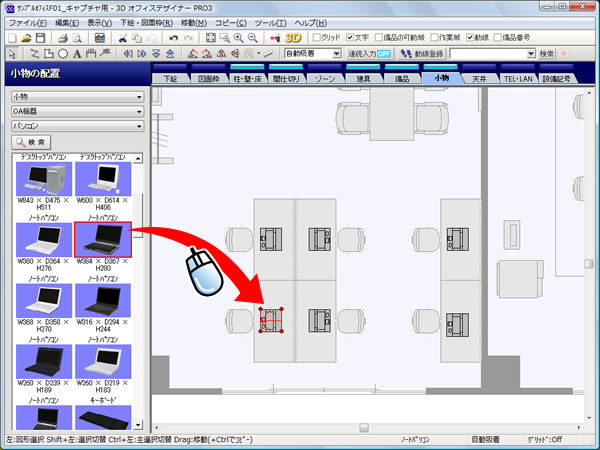Expand the OA機器 dropdown
Screen dimensions: 600x450
[x=74, y=112]
